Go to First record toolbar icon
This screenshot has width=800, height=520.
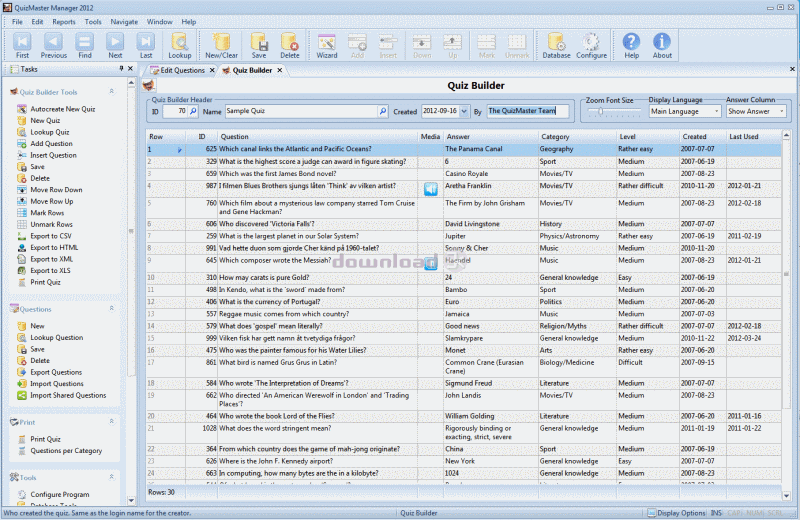click(22, 45)
